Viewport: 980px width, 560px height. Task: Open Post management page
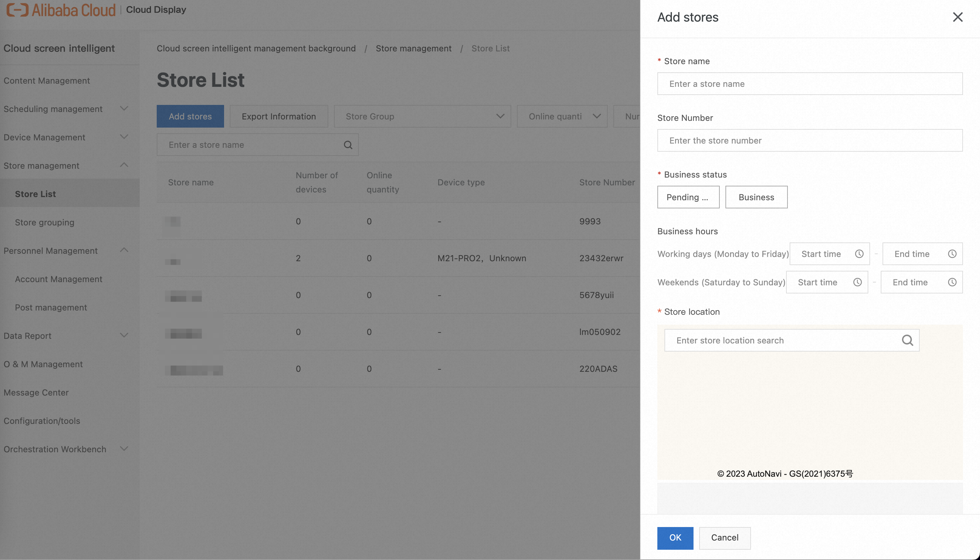(51, 307)
